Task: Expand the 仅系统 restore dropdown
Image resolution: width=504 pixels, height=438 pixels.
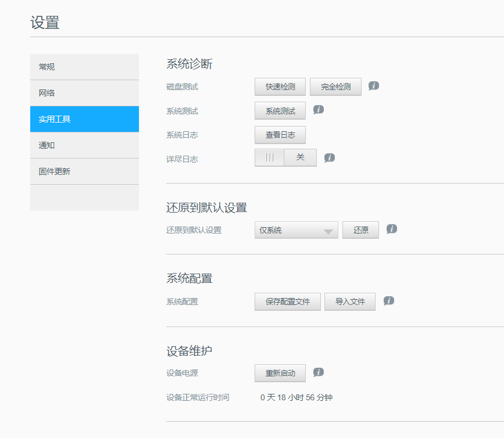Action: [x=296, y=230]
